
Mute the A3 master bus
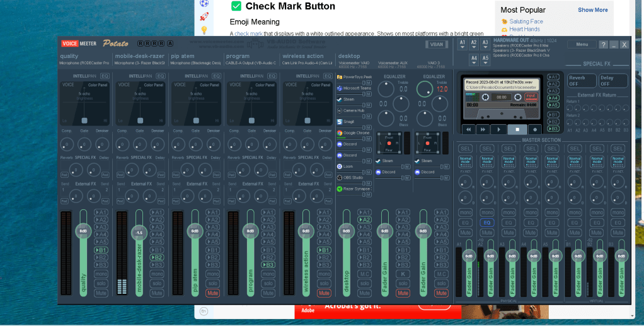(x=509, y=233)
